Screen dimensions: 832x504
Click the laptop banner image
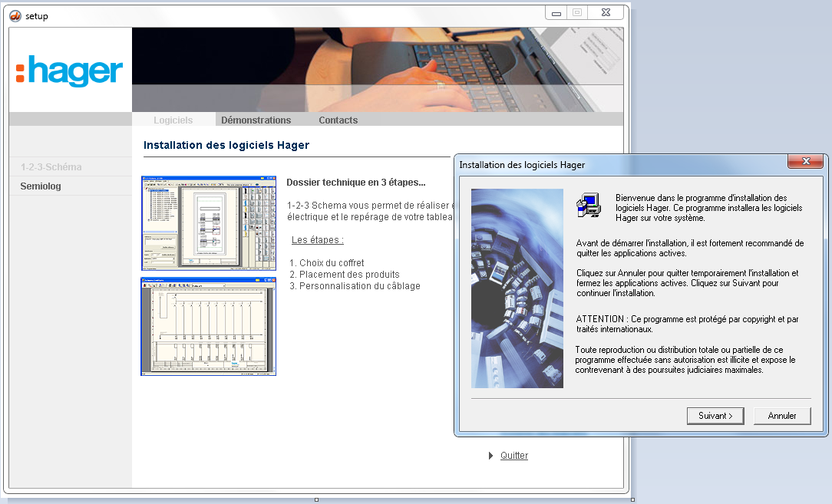[378, 70]
